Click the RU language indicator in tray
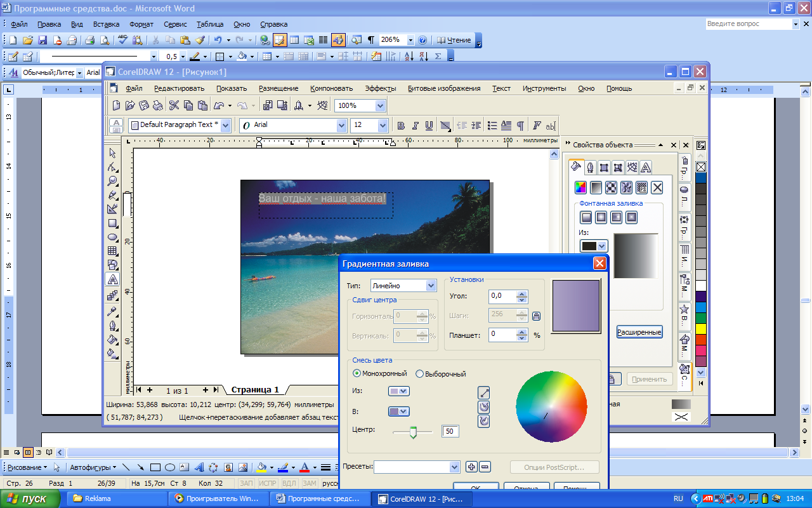 (x=678, y=498)
